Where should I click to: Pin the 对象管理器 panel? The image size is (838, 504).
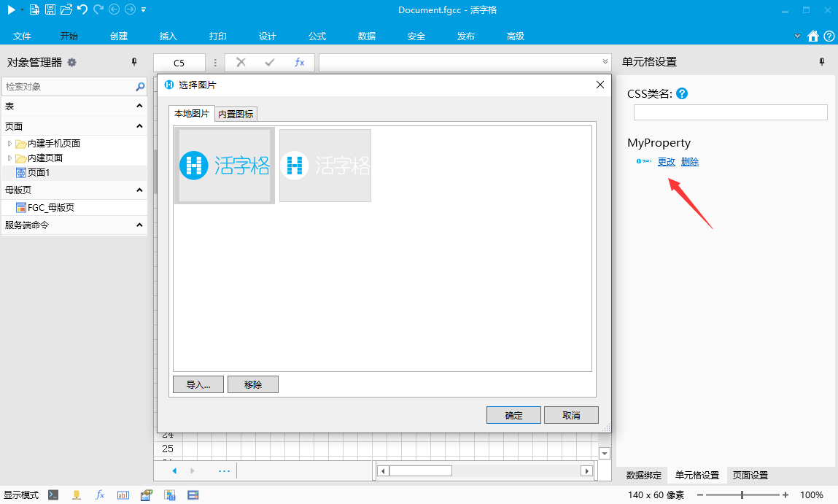pos(134,62)
